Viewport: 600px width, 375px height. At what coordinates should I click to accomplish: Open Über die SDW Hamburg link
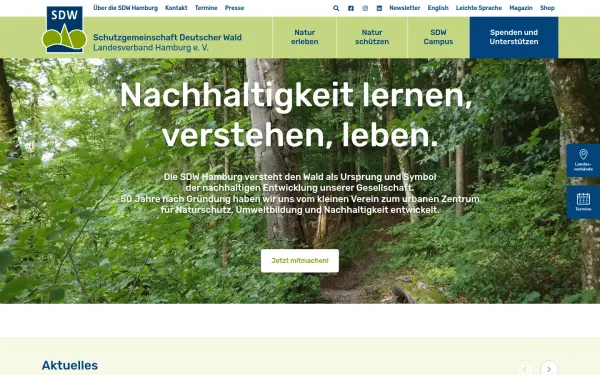pos(126,8)
